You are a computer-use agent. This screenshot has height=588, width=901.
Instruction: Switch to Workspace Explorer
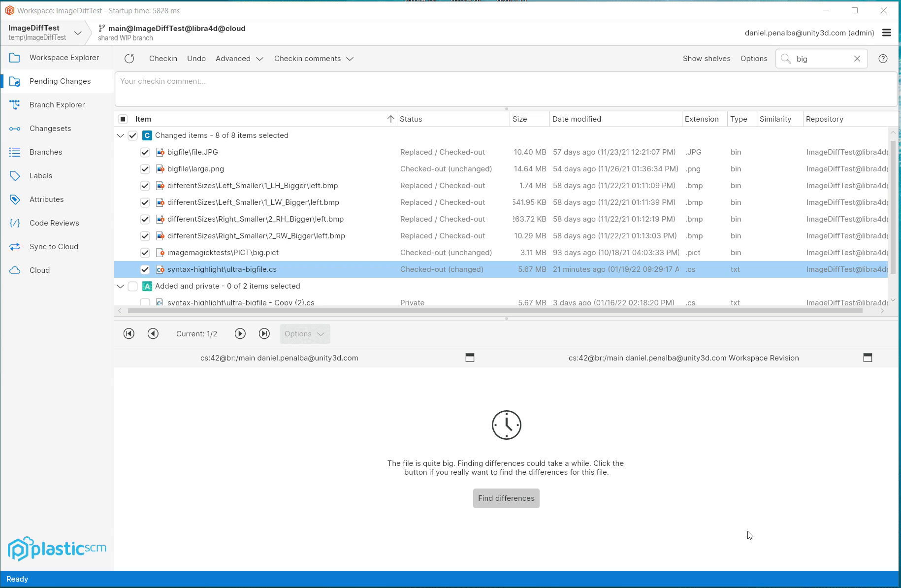pyautogui.click(x=64, y=57)
